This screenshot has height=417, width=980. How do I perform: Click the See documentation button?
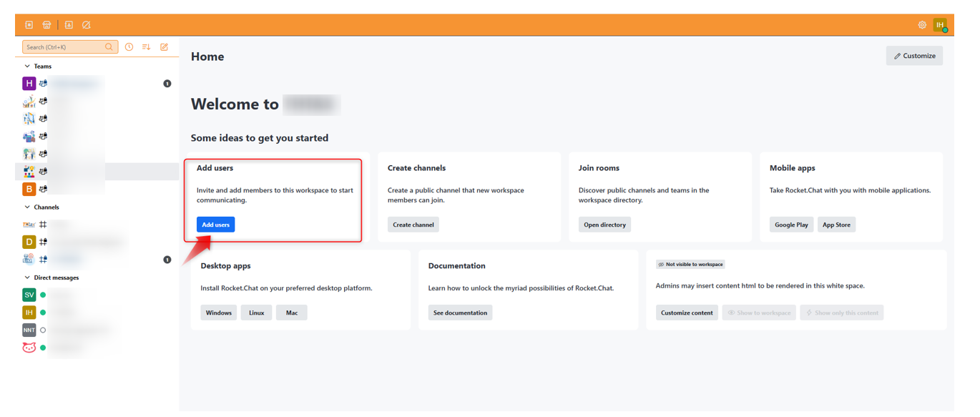point(460,313)
